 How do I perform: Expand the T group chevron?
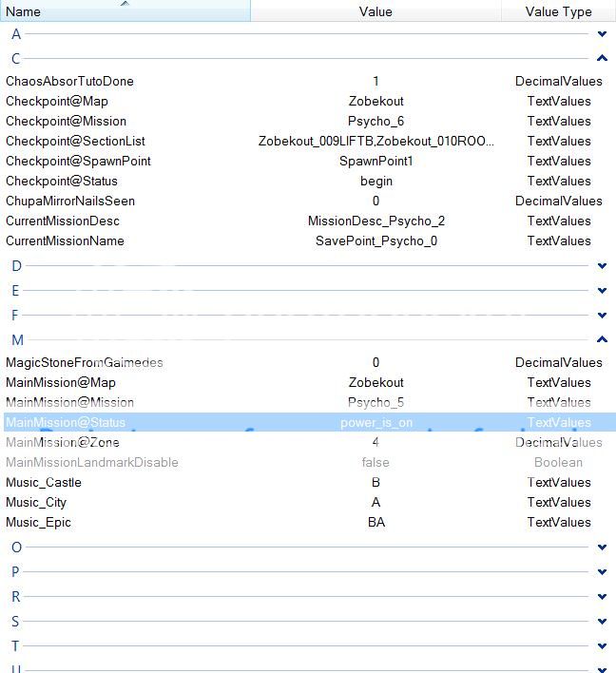click(602, 646)
